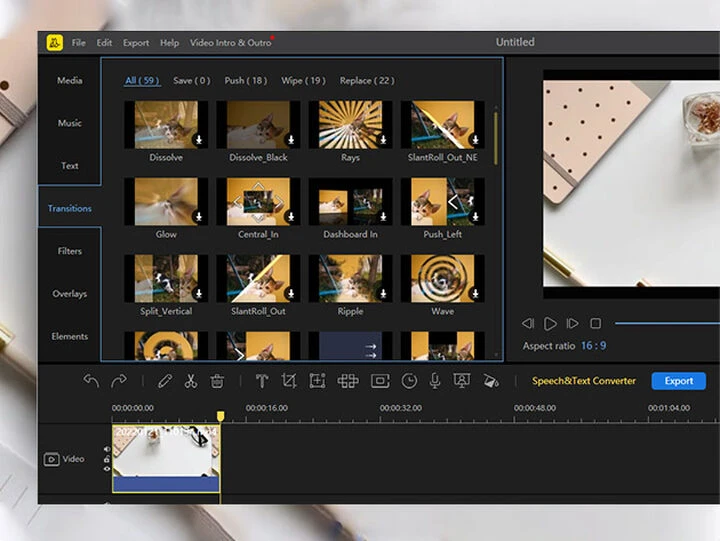This screenshot has width=720, height=541.
Task: Download the Dissolve transition
Action: (198, 140)
